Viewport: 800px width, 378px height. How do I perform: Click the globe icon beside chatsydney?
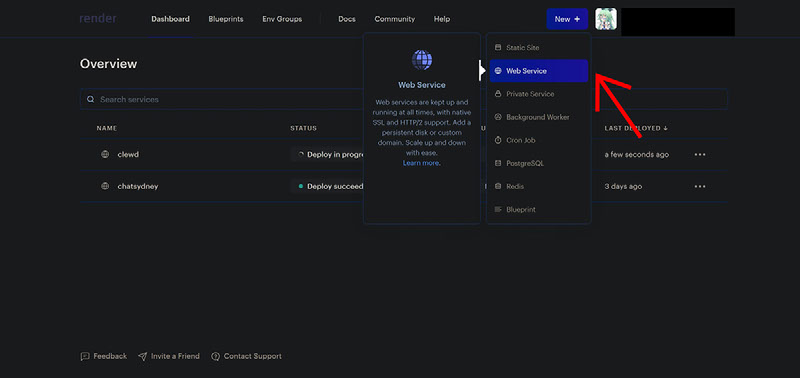click(105, 186)
